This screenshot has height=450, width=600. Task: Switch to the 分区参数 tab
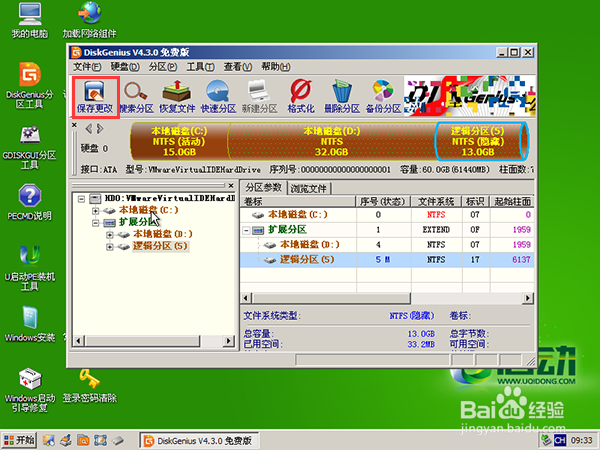click(x=264, y=188)
